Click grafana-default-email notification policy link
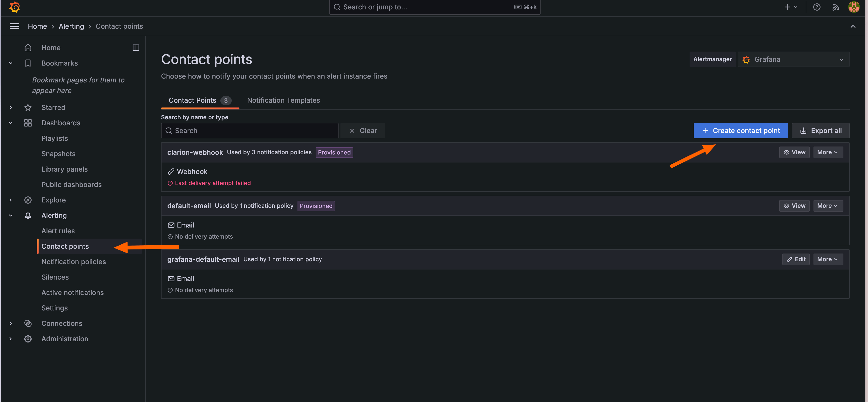 coord(282,259)
